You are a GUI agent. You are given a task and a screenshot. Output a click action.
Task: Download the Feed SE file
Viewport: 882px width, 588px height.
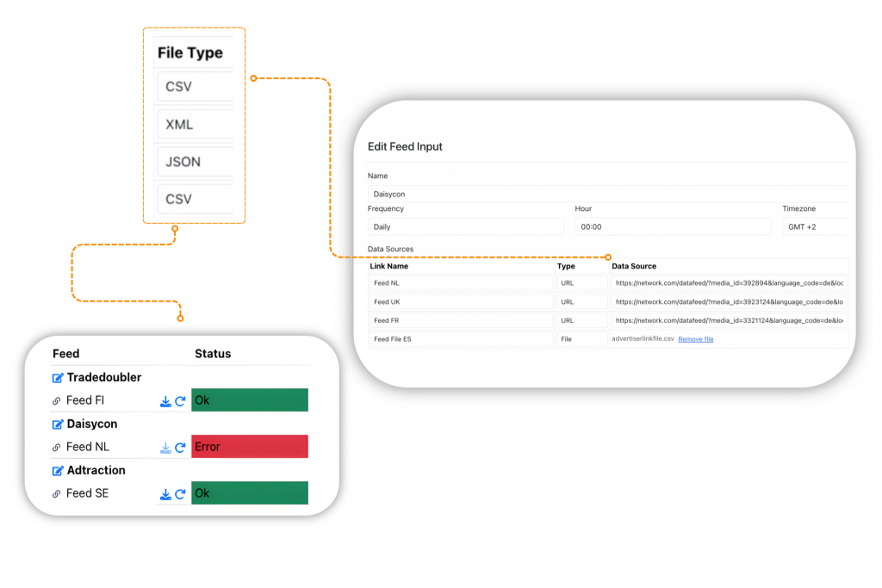click(165, 494)
